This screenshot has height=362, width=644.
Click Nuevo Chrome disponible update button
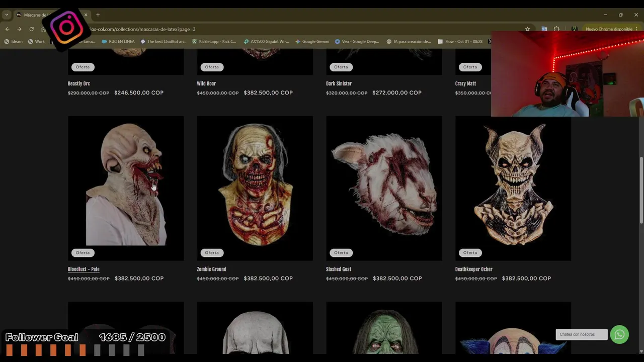[x=608, y=29]
